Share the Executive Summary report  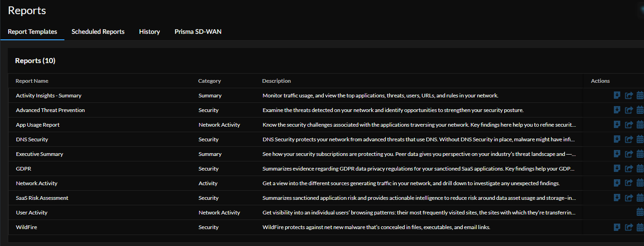[x=628, y=154]
